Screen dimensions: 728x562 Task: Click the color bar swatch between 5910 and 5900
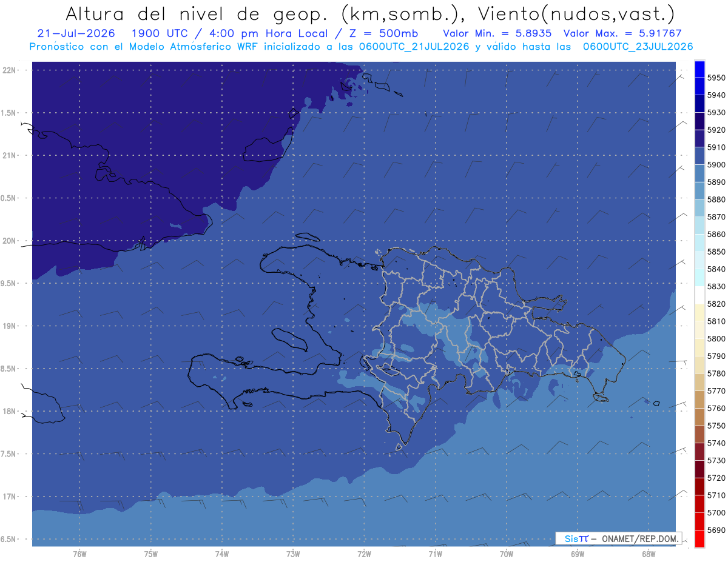coord(699,156)
